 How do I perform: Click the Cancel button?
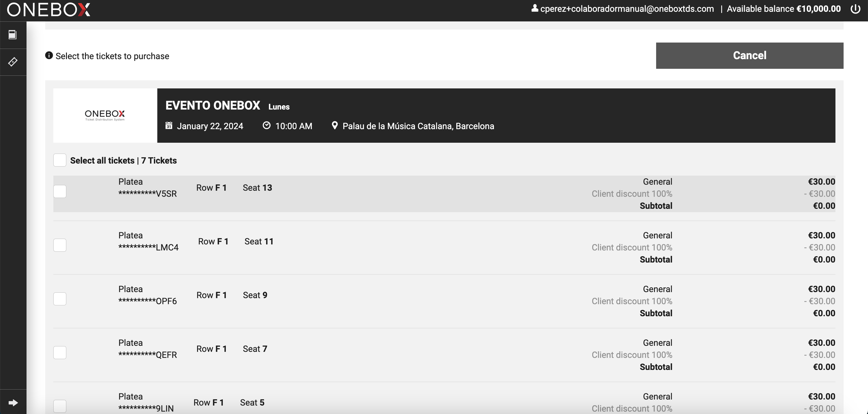[749, 55]
